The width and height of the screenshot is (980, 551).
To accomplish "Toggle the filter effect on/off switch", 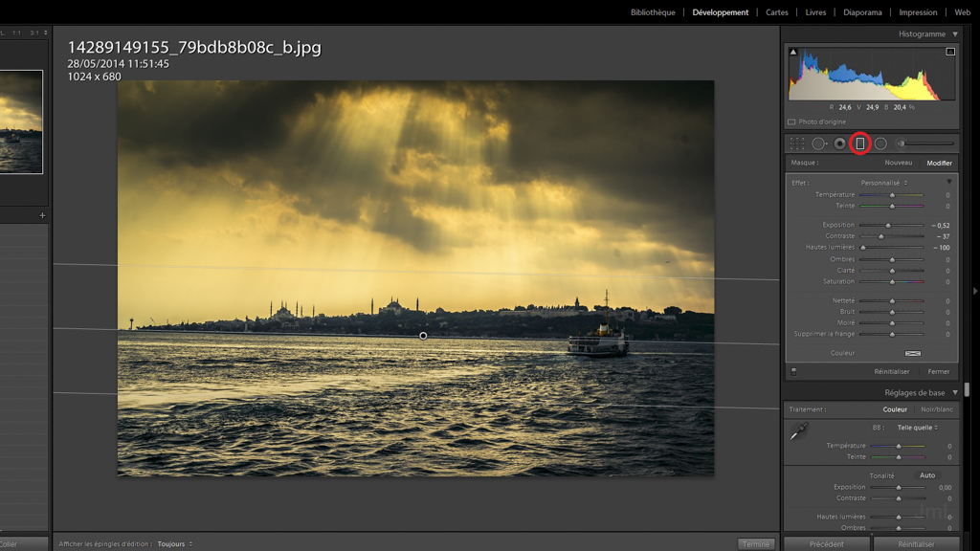I will click(x=792, y=371).
